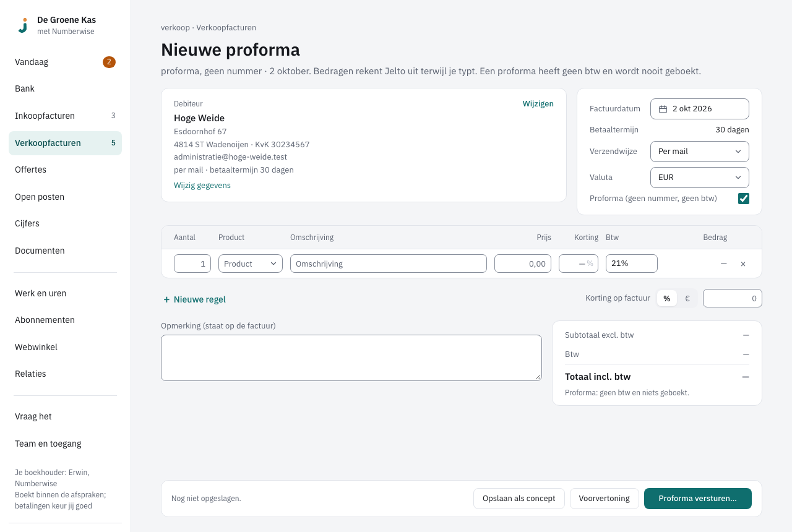Focus the Aantal quantity field
This screenshot has height=532, width=792.
[x=192, y=264]
